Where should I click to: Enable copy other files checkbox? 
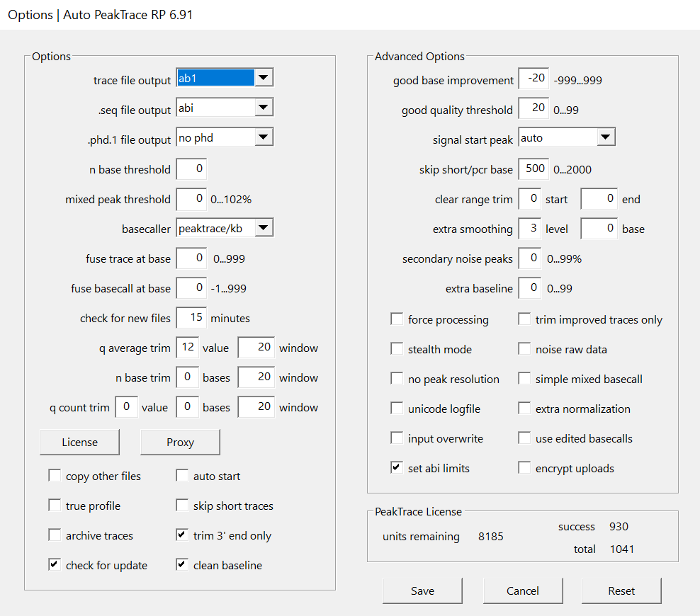55,476
